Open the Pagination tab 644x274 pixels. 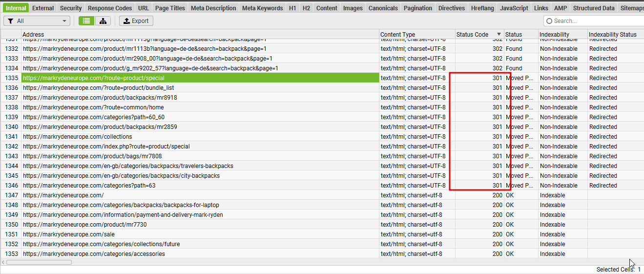(418, 8)
